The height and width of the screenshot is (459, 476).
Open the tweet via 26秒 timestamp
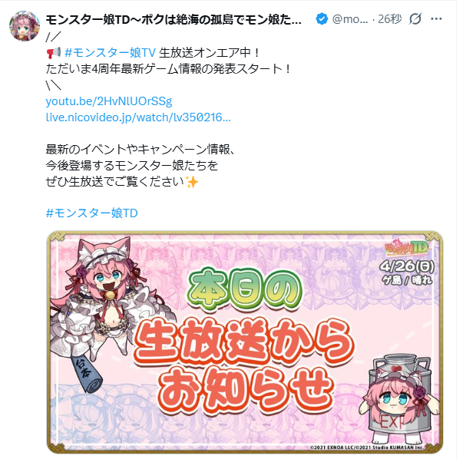click(x=389, y=19)
